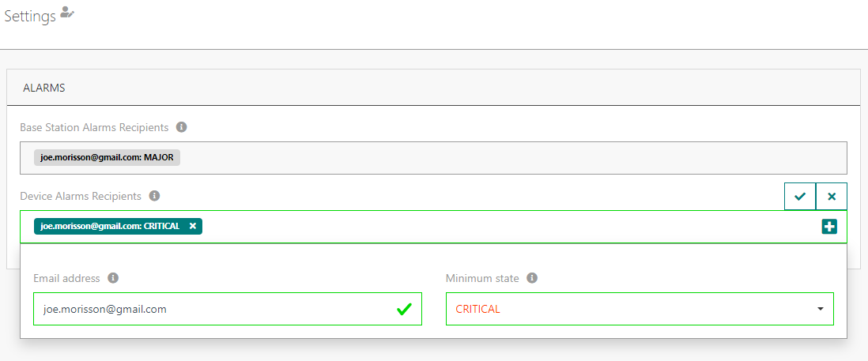Screen dimensions: 868x361
Task: Cancel device recipients edit with X button
Action: pyautogui.click(x=832, y=196)
